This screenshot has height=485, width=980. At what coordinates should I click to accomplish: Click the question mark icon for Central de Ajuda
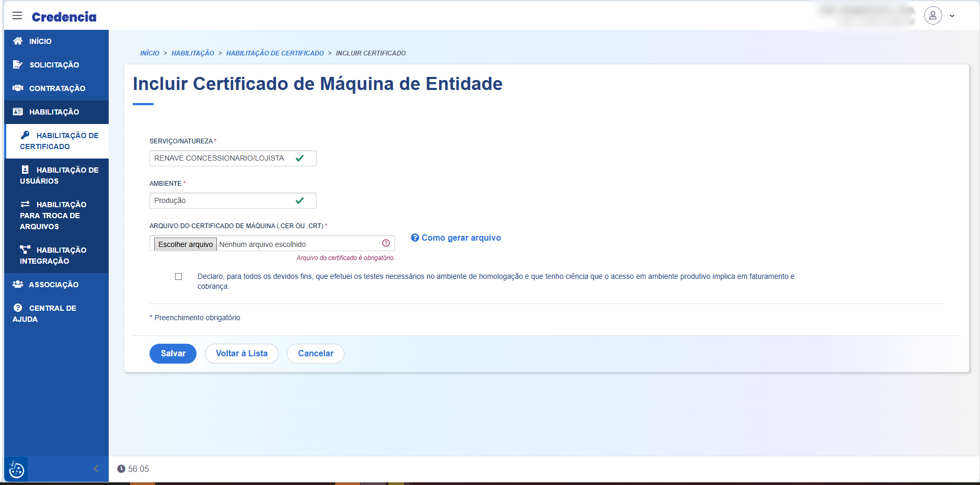pyautogui.click(x=18, y=308)
